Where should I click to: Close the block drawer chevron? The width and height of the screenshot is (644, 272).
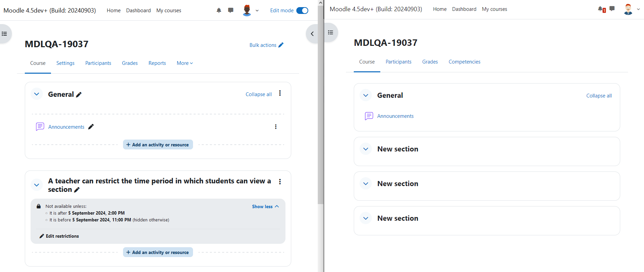click(x=312, y=34)
